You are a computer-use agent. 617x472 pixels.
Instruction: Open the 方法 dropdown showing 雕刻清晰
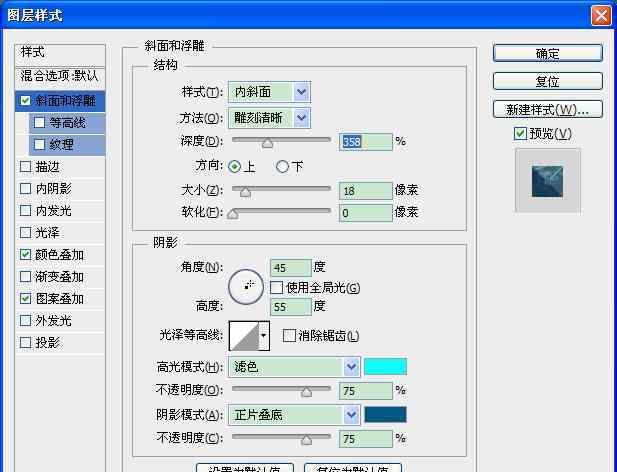pos(269,118)
